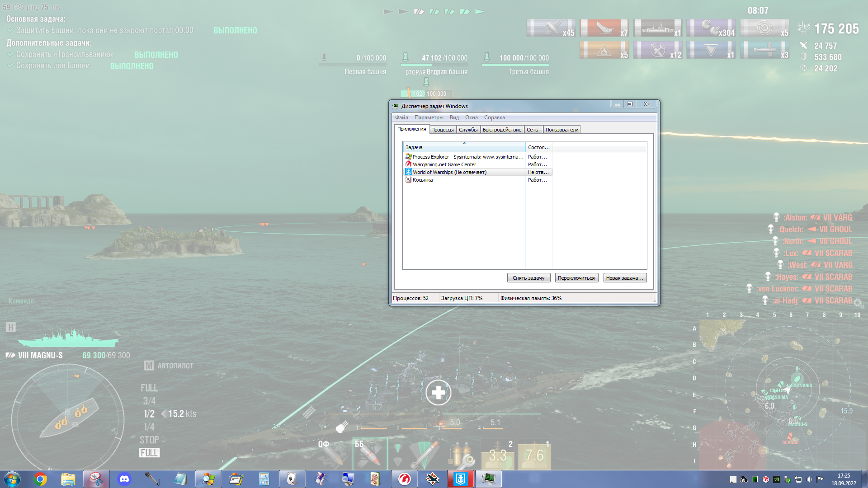Open Google Chrome from the taskbar
This screenshot has height=488, width=868.
[40, 479]
